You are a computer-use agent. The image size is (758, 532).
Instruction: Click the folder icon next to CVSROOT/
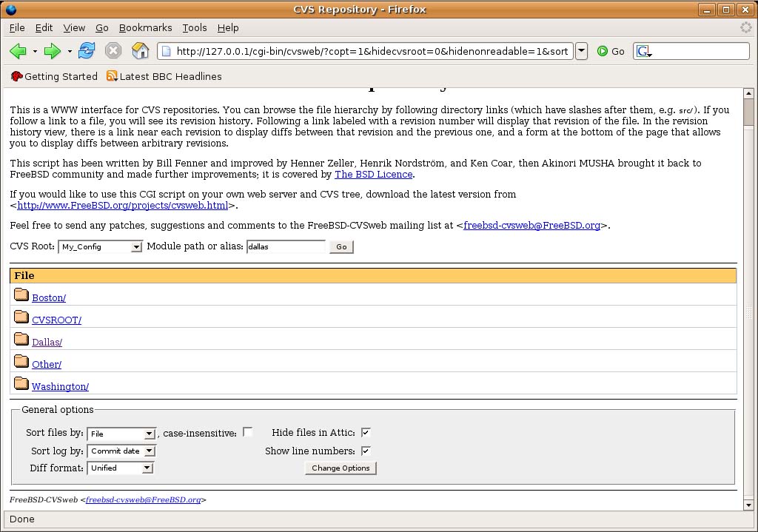click(x=21, y=317)
